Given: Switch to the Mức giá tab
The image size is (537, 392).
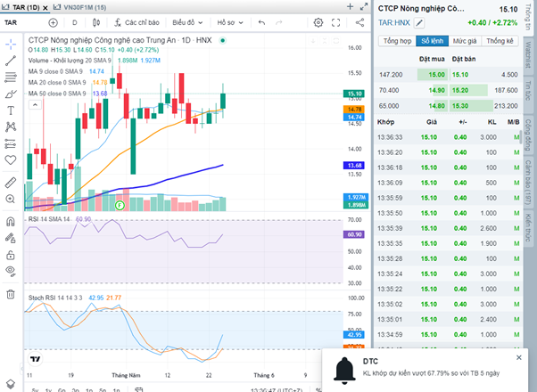Looking at the screenshot, I should point(465,41).
